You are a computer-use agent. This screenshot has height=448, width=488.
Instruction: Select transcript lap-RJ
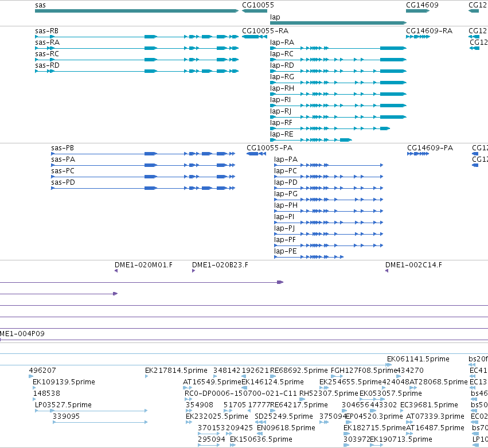(338, 117)
